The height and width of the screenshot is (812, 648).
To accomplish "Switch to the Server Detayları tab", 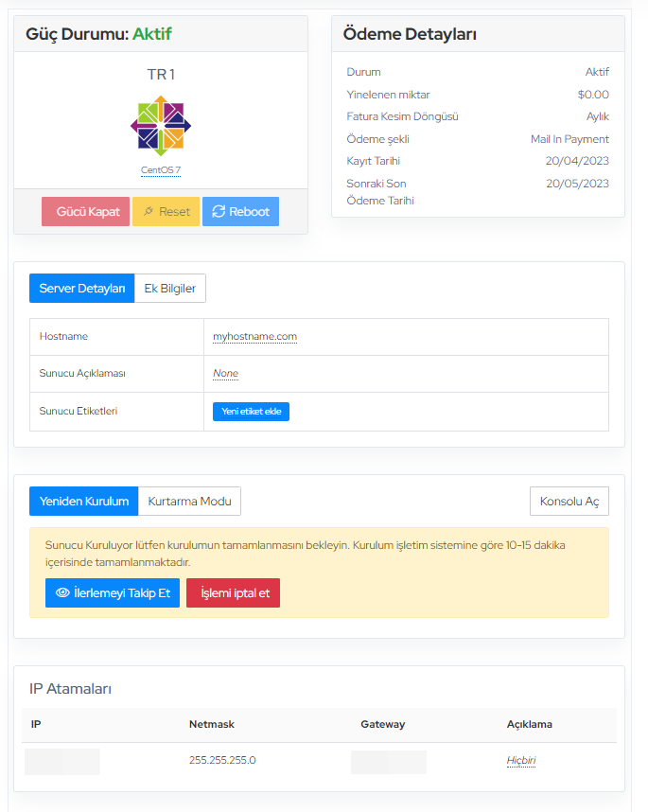I will pos(81,288).
